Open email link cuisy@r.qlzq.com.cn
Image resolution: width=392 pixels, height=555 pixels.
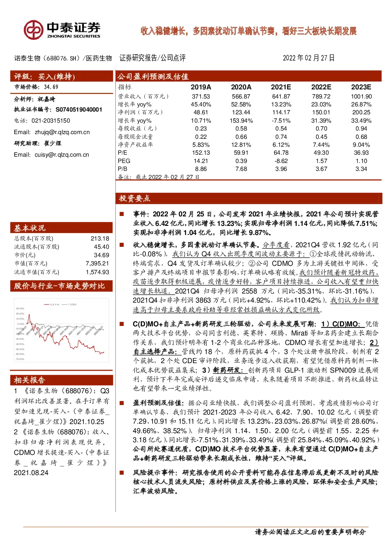(x=62, y=155)
